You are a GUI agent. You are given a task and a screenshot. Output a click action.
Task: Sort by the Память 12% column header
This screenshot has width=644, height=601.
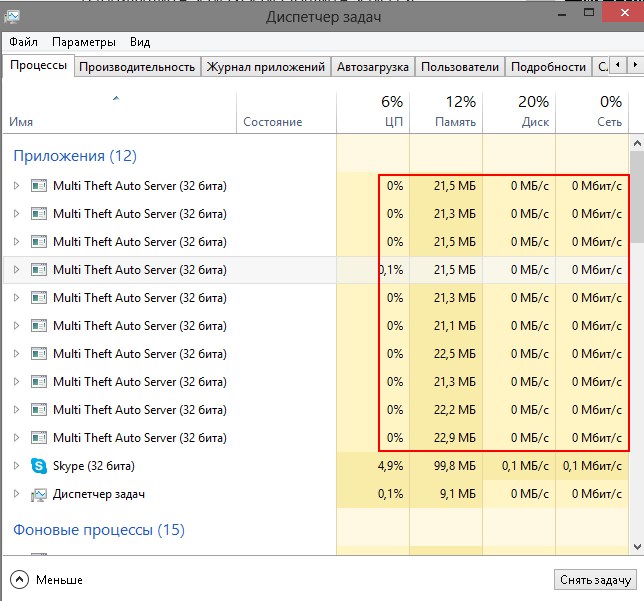tap(446, 112)
